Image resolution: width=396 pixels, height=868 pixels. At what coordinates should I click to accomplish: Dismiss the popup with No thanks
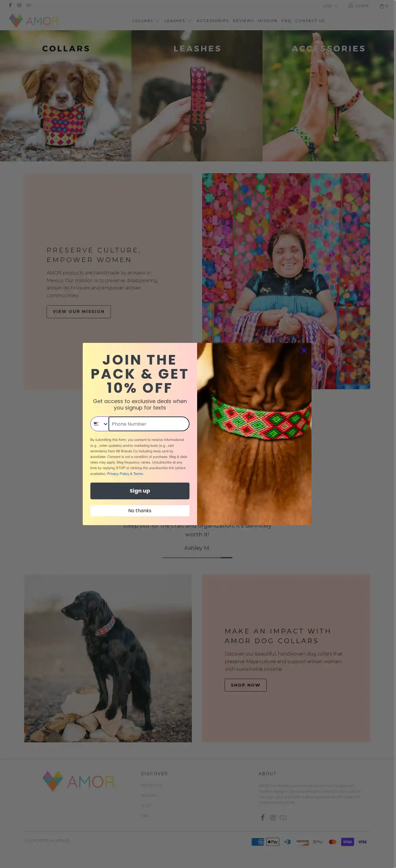pyautogui.click(x=140, y=511)
